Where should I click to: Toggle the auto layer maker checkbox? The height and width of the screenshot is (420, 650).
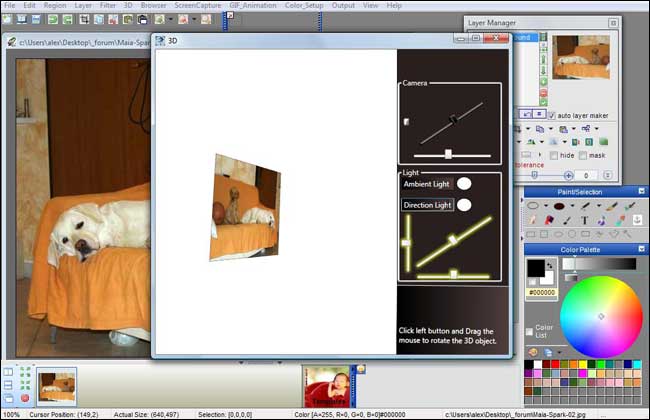coord(553,115)
